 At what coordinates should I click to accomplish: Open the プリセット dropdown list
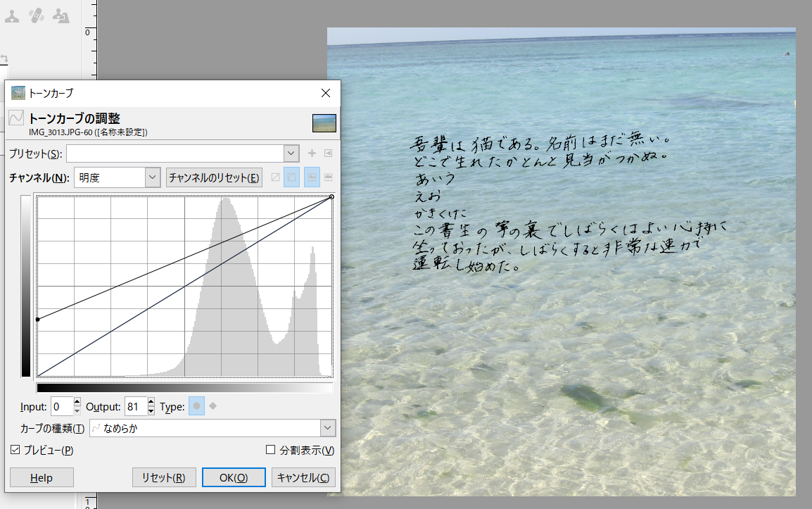290,153
